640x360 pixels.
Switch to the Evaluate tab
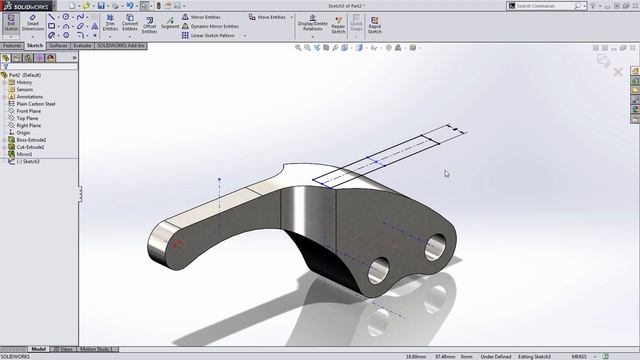pyautogui.click(x=82, y=46)
